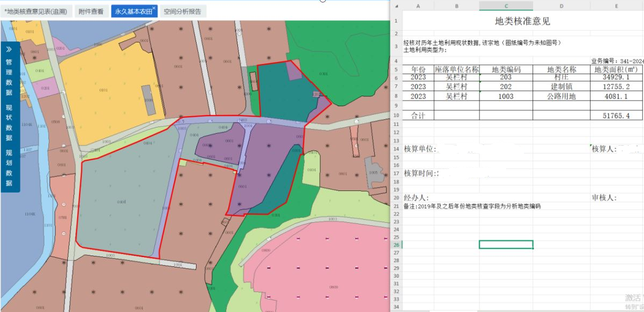Screen dimensions: 644x312
Task: Select the row 34 header
Action: (x=396, y=307)
